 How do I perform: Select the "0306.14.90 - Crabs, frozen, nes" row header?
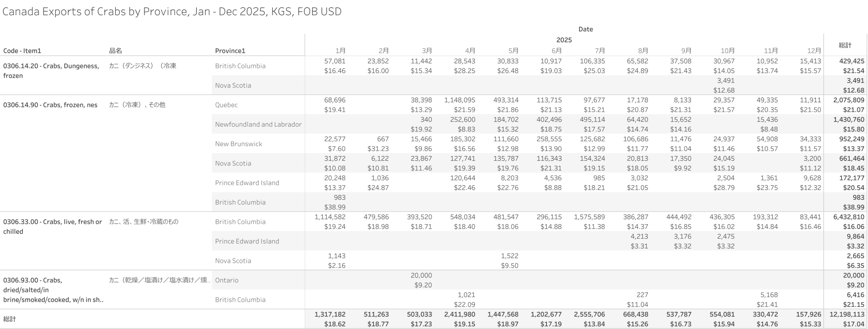[x=50, y=105]
